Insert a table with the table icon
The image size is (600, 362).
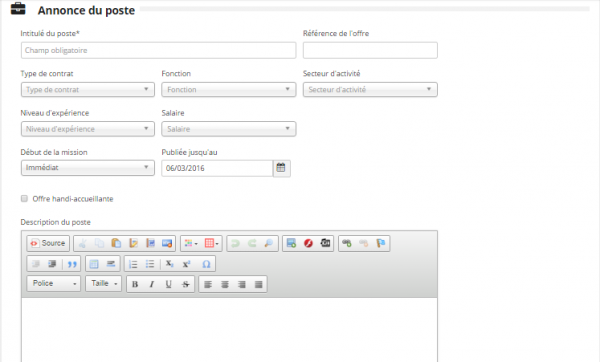click(94, 264)
